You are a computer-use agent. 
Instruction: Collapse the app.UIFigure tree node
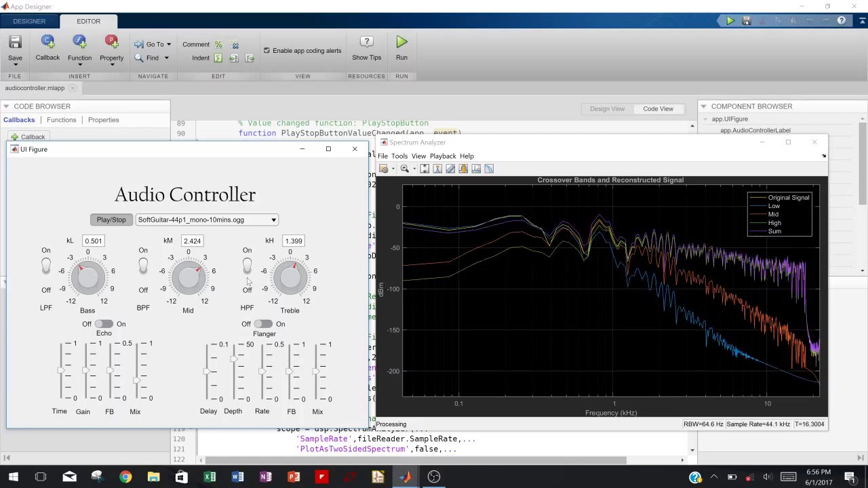click(706, 119)
